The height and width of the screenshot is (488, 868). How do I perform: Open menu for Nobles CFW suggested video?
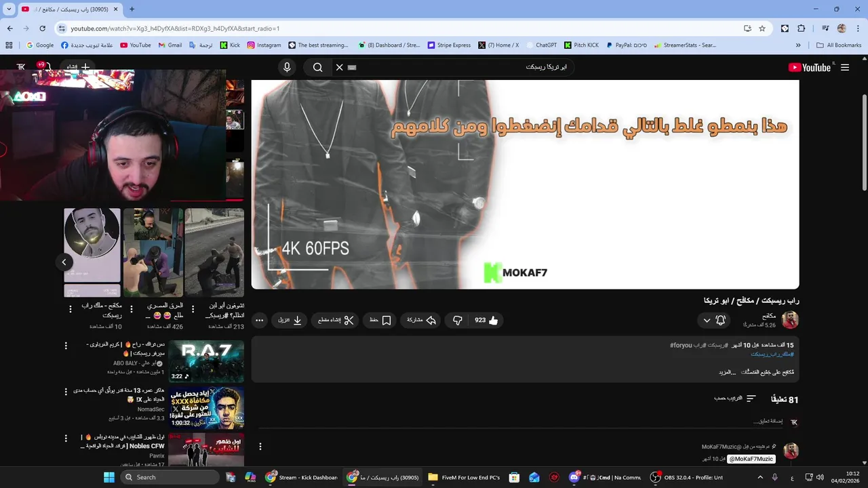pos(66,438)
